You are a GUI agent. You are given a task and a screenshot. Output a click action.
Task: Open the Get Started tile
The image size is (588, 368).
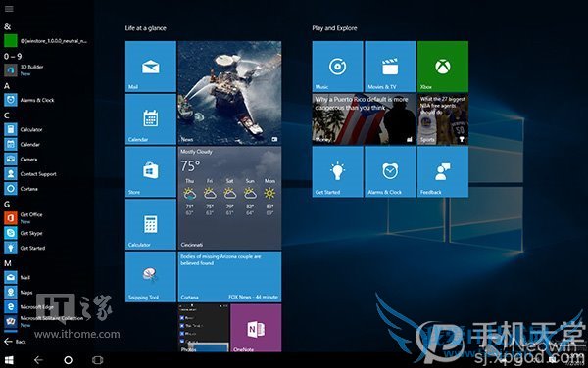click(x=337, y=172)
